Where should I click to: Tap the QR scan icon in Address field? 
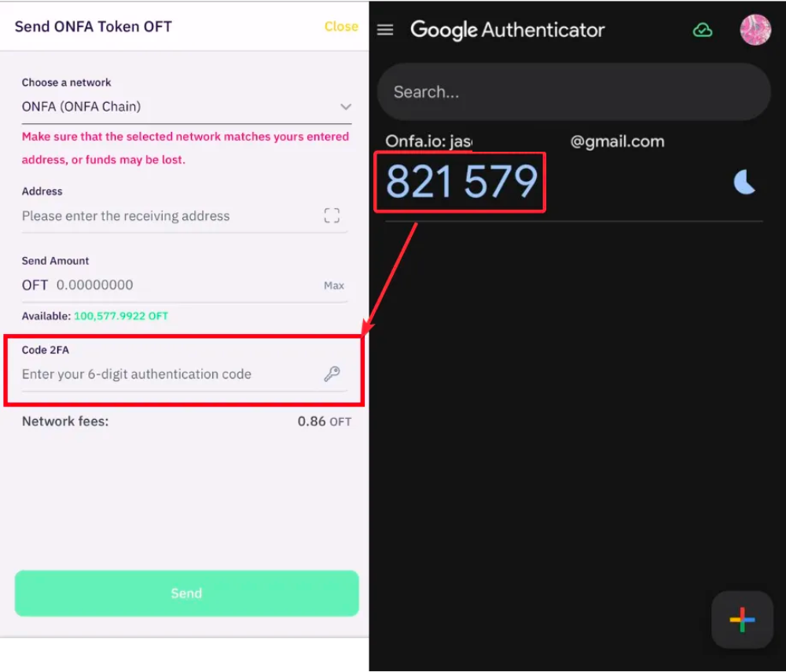pos(332,216)
